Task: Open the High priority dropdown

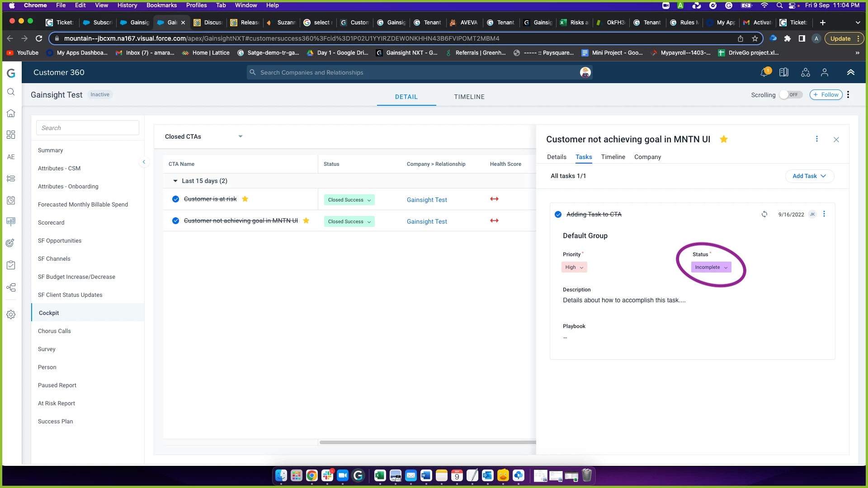Action: click(574, 267)
